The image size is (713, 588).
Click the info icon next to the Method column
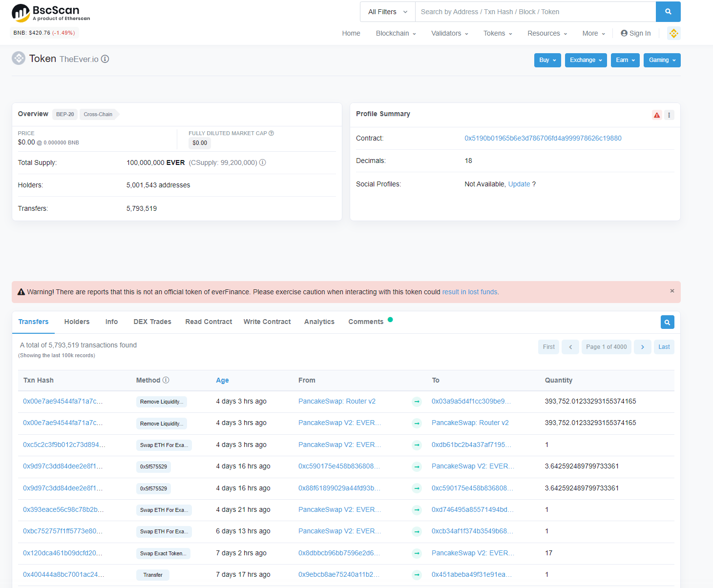coord(166,380)
